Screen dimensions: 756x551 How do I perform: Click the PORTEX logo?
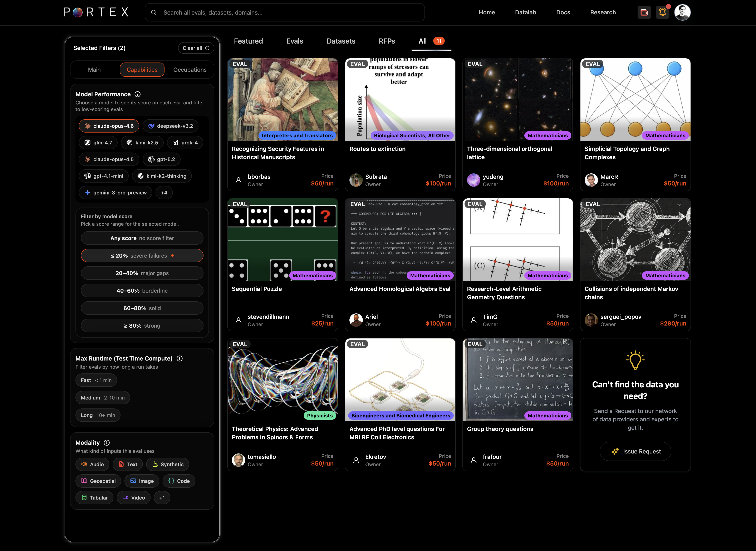pos(96,12)
